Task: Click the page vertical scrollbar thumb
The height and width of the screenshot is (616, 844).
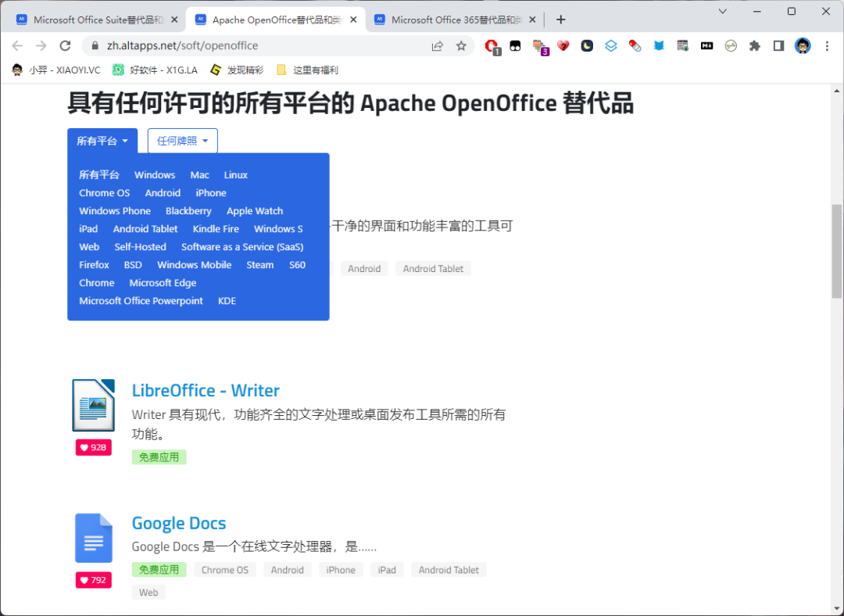Action: tap(836, 251)
